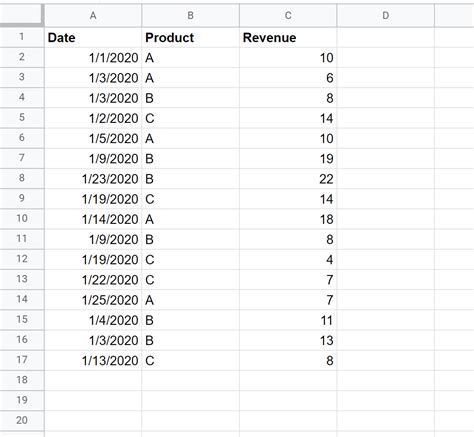Click date cell 1/5/2020
Screen dimensions: 474x437
(x=93, y=138)
